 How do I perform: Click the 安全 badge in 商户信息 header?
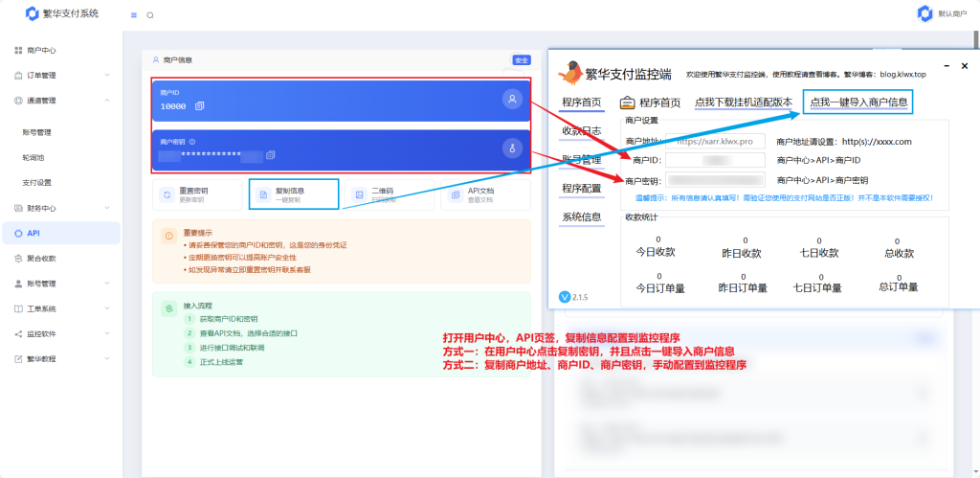[522, 60]
